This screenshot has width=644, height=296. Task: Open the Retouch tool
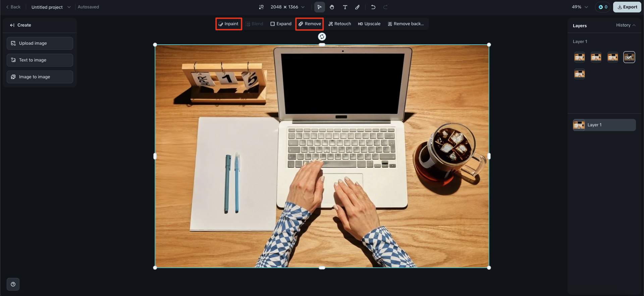[x=340, y=24]
